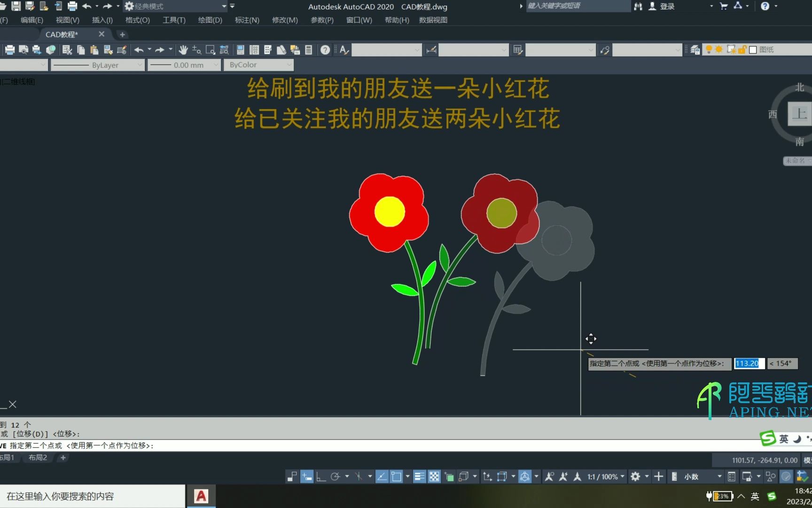Open the ByColor plot style dropdown
812x508 pixels.
click(x=258, y=65)
